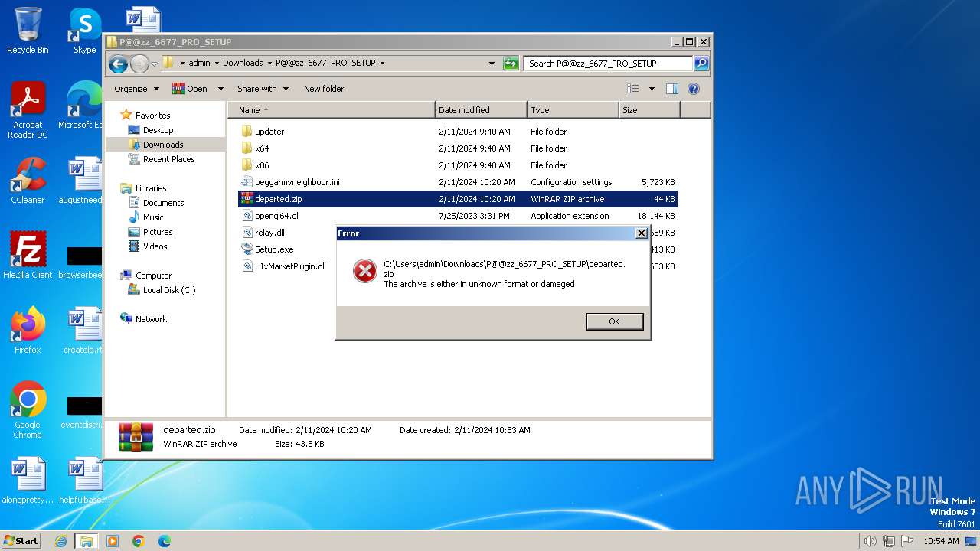The image size is (980, 551).
Task: Click OK in the Error dialog
Action: [614, 321]
